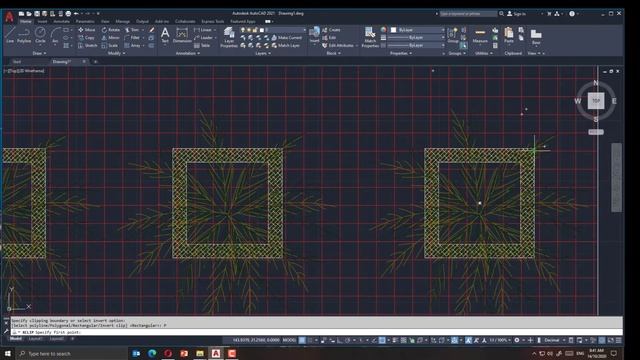Toggle grid display in status bar

point(302,340)
